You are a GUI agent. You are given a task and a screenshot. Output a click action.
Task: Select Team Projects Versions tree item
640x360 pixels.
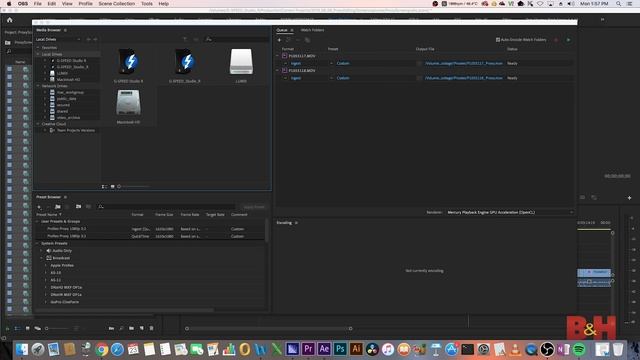76,130
